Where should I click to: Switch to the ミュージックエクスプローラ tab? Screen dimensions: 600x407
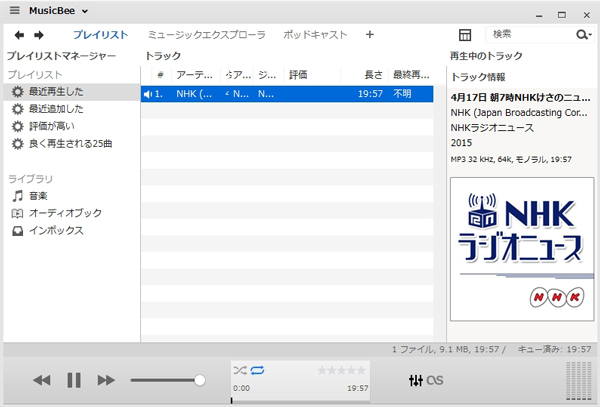(x=207, y=35)
